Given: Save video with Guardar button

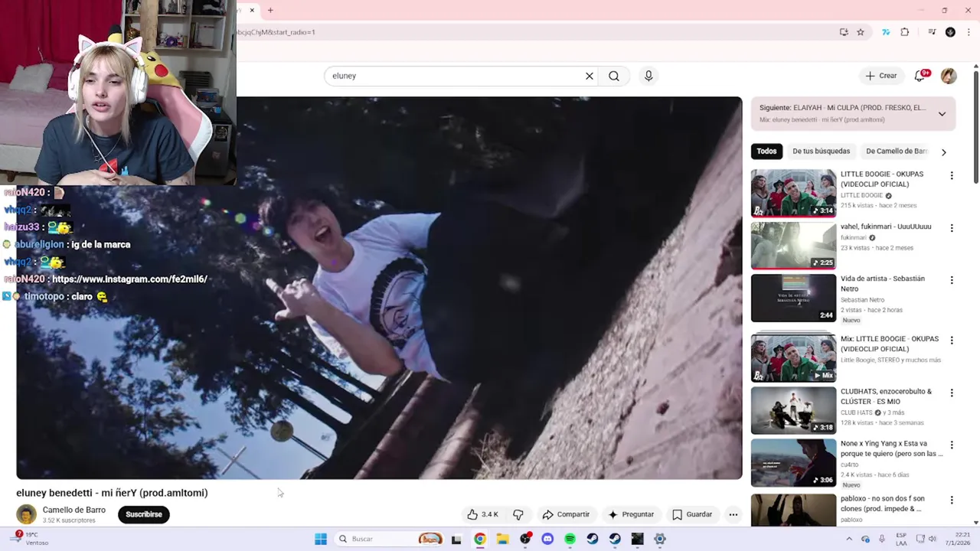Looking at the screenshot, I should [692, 514].
